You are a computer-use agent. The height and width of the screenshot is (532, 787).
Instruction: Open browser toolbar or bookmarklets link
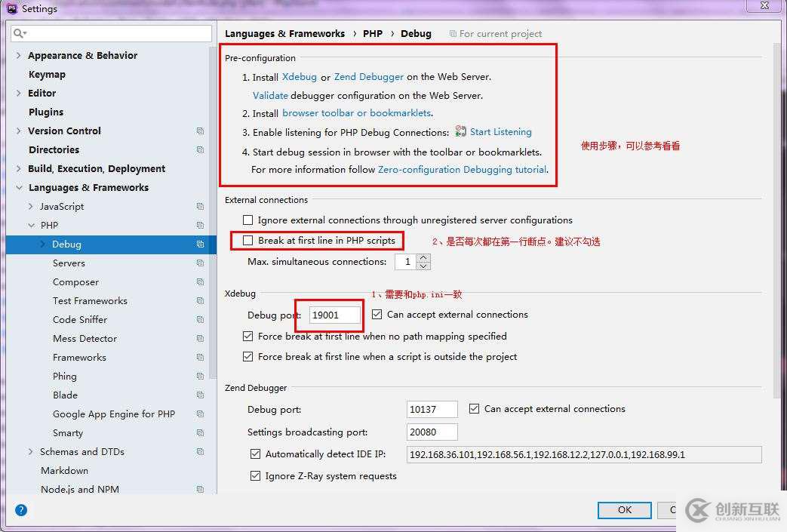(x=356, y=113)
